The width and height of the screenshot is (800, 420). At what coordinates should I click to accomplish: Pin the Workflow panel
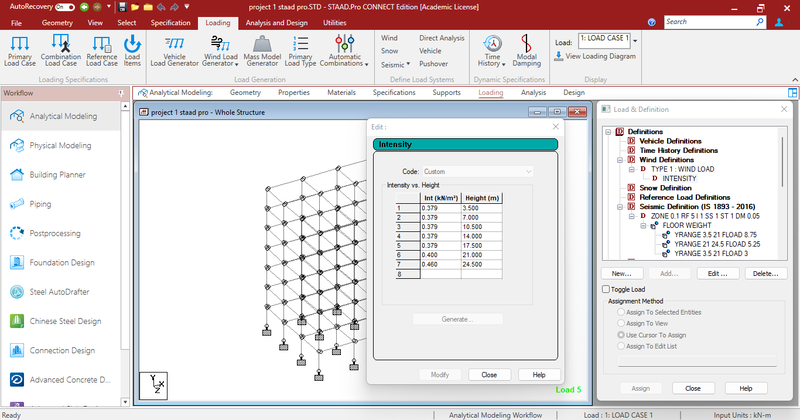[x=121, y=93]
